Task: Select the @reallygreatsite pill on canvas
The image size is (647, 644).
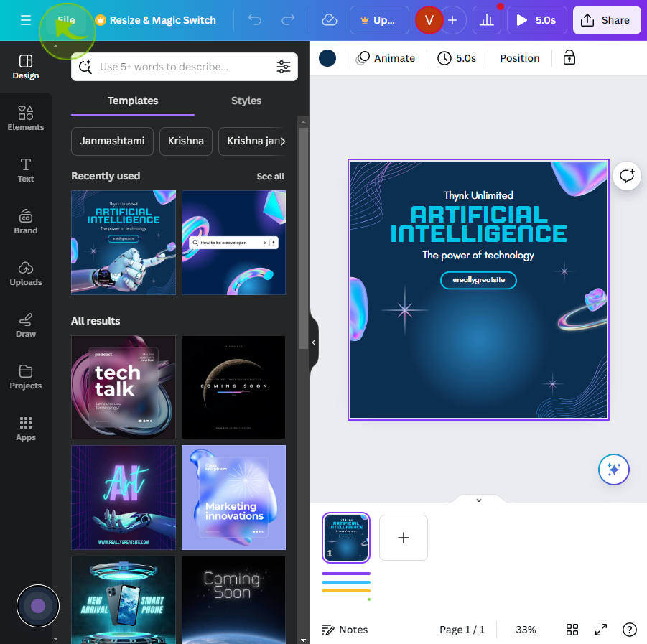Action: 479,280
